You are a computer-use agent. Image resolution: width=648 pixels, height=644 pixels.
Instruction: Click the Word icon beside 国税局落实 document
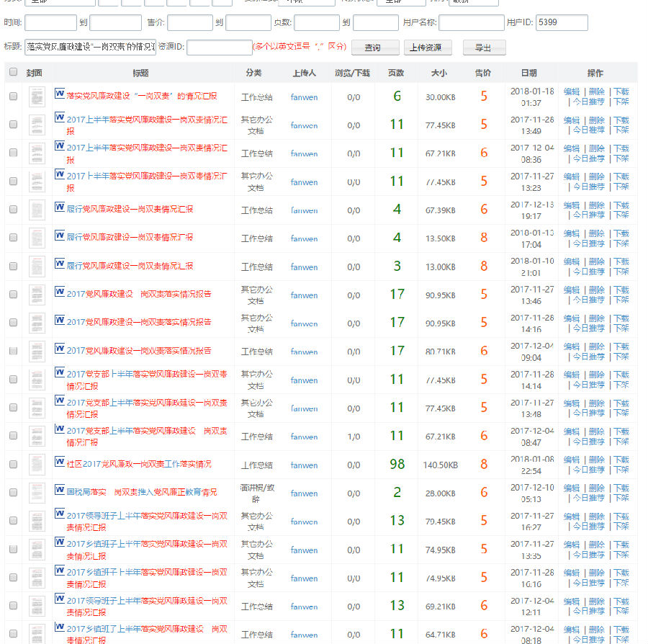(60, 489)
